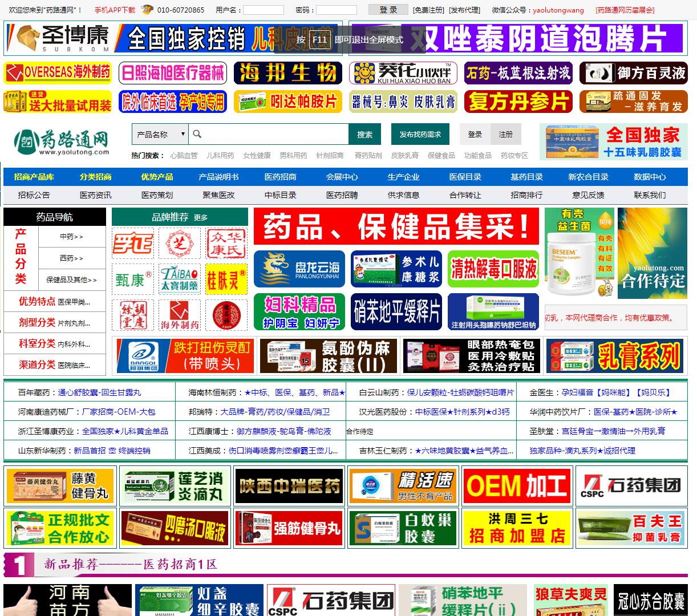The image size is (697, 616).
Task: Open the TAIBAO 太宝制药 brand logo
Action: pyautogui.click(x=180, y=279)
